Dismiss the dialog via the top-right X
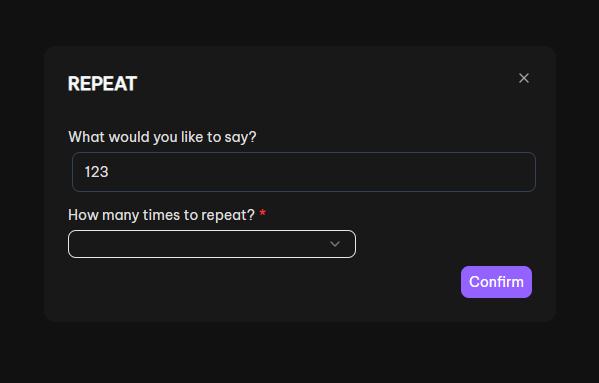Screen dimensions: 599x383 [524, 78]
